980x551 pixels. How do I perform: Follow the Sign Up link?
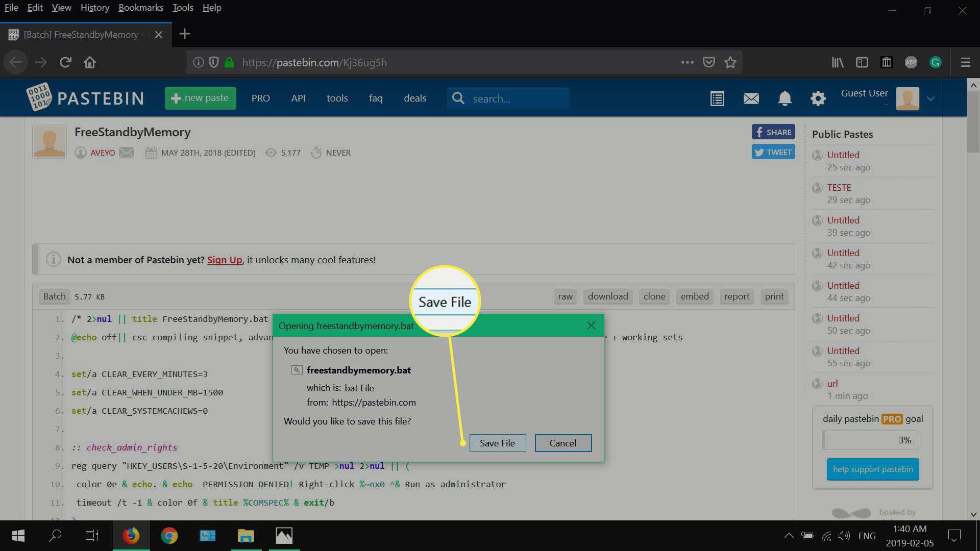(x=225, y=260)
